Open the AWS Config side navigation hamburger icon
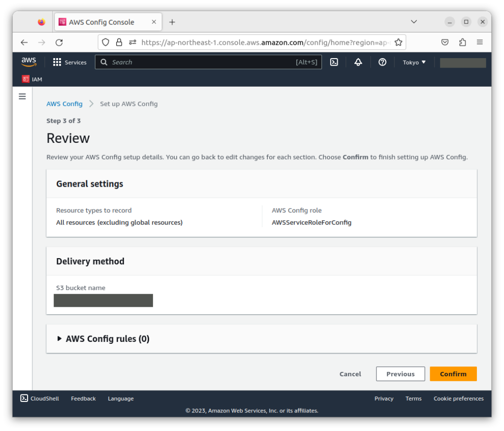The width and height of the screenshot is (504, 431). (x=22, y=96)
